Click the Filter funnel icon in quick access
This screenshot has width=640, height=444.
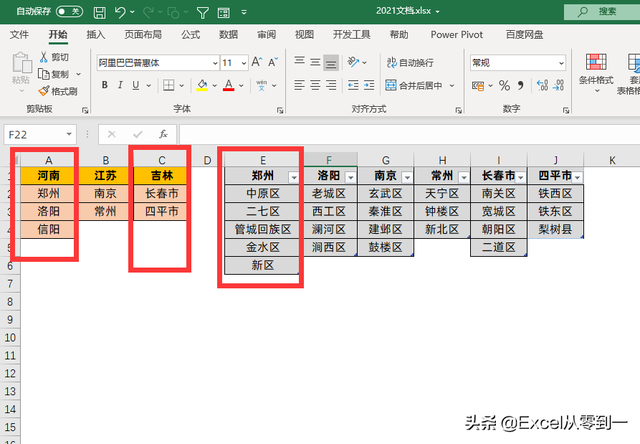point(202,13)
